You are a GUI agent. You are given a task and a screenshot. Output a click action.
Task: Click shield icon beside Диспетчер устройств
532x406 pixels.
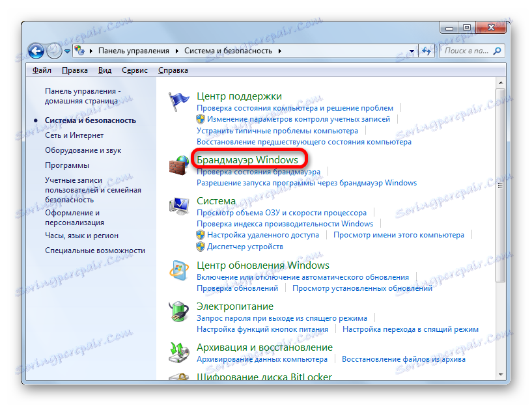click(201, 247)
